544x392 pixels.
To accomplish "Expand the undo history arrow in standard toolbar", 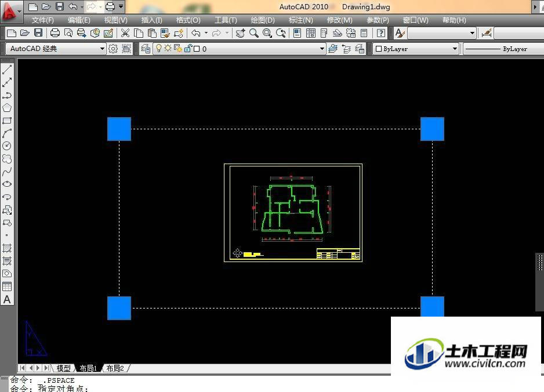I will [206, 33].
